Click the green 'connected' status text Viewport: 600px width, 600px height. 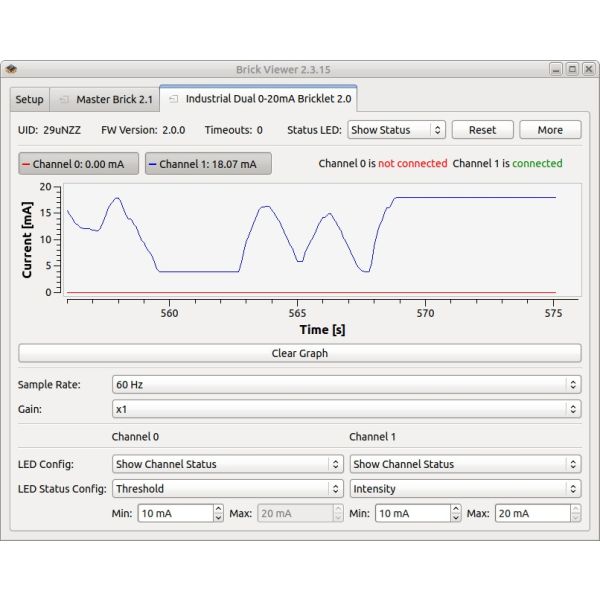click(537, 163)
